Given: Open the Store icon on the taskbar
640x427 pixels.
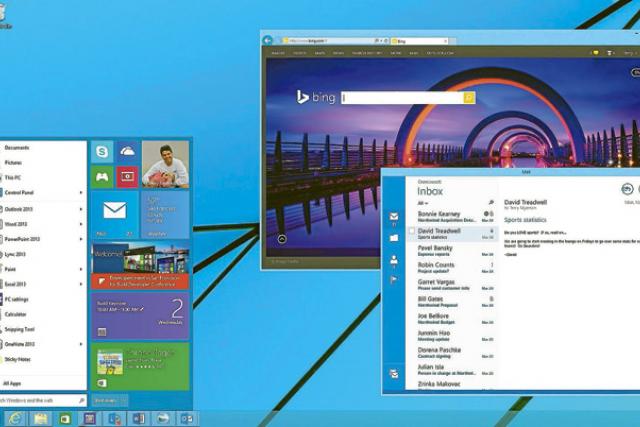Looking at the screenshot, I should pyautogui.click(x=65, y=418).
